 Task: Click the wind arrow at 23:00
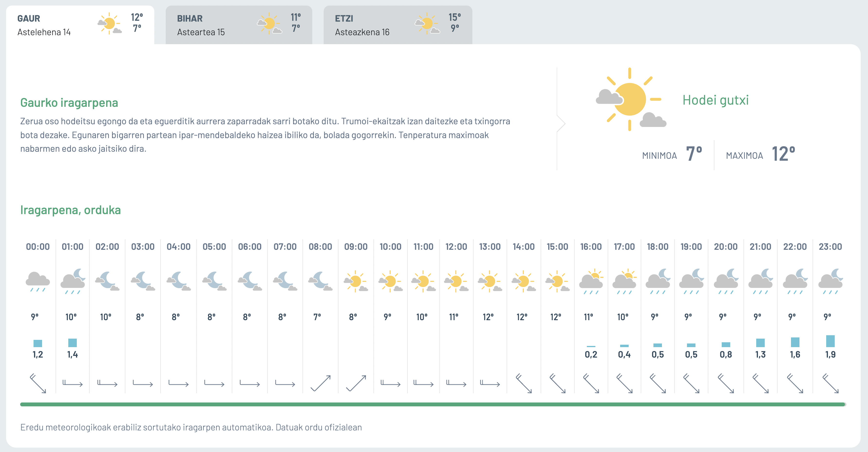tap(831, 383)
